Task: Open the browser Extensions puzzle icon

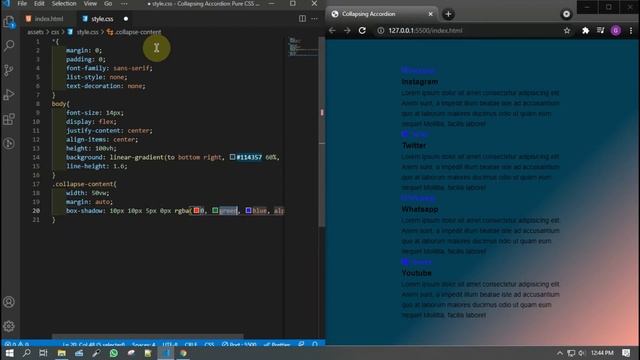Action: (x=585, y=31)
